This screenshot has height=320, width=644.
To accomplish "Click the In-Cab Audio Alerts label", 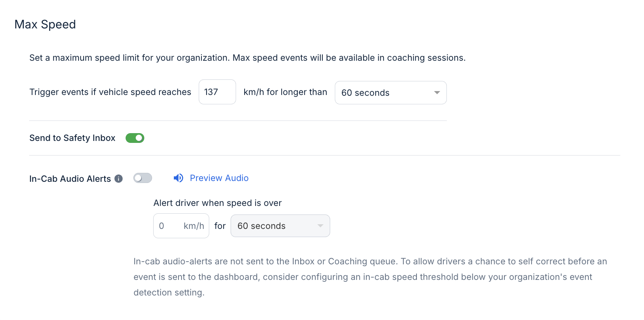I will tap(70, 179).
